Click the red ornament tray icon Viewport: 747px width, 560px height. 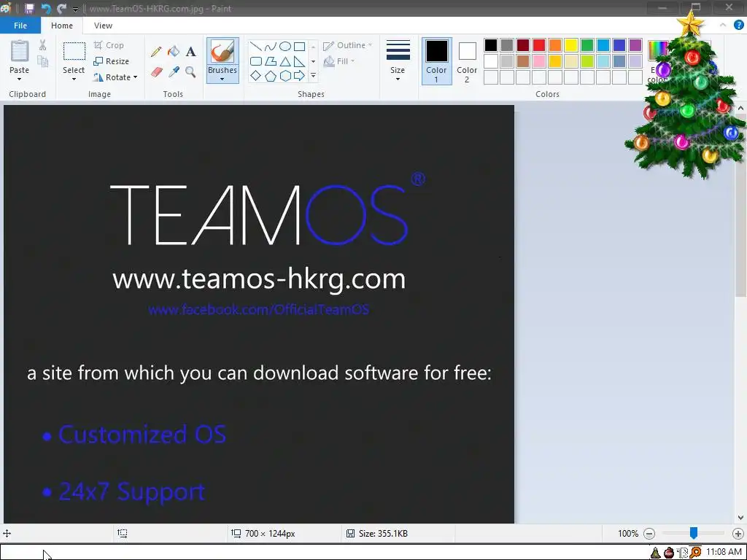coord(669,553)
